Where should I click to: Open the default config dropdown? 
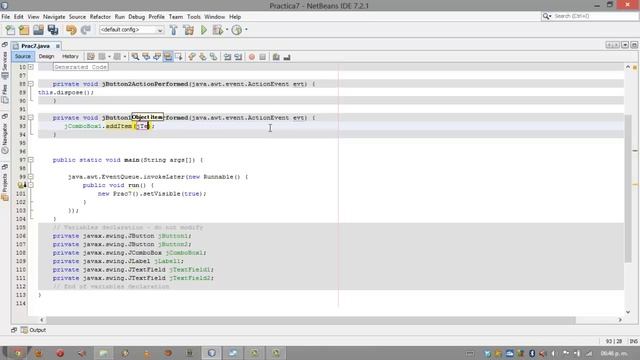(x=131, y=30)
